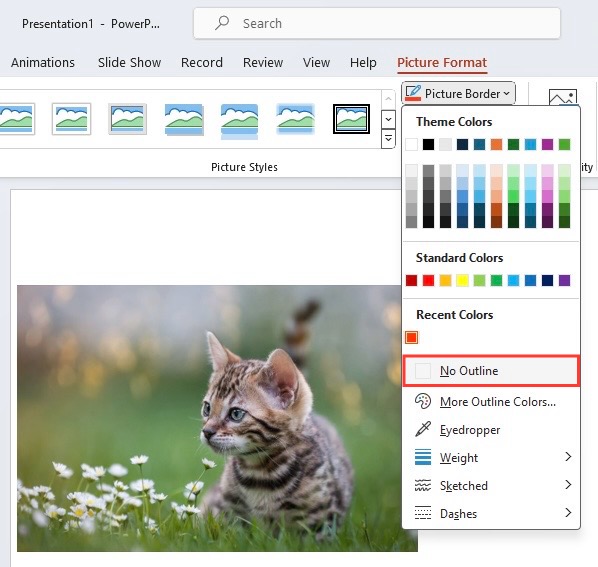
Task: Select the double-frame black picture style
Action: pos(351,119)
